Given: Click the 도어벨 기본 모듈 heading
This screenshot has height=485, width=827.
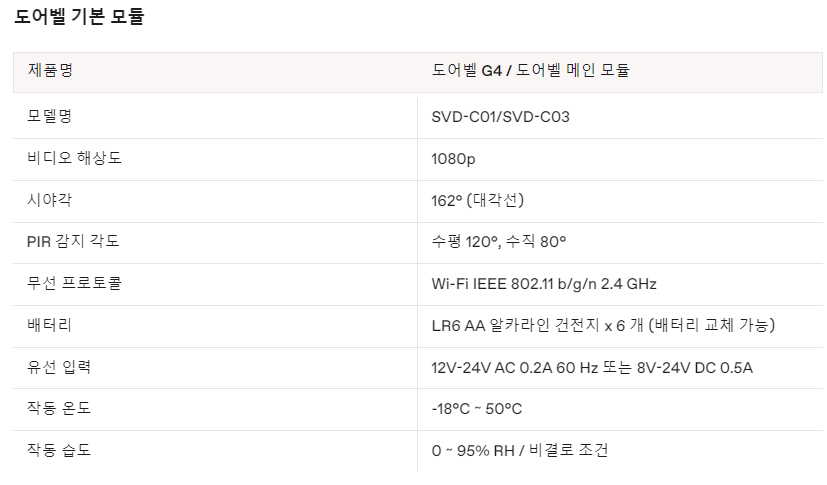Looking at the screenshot, I should point(79,17).
